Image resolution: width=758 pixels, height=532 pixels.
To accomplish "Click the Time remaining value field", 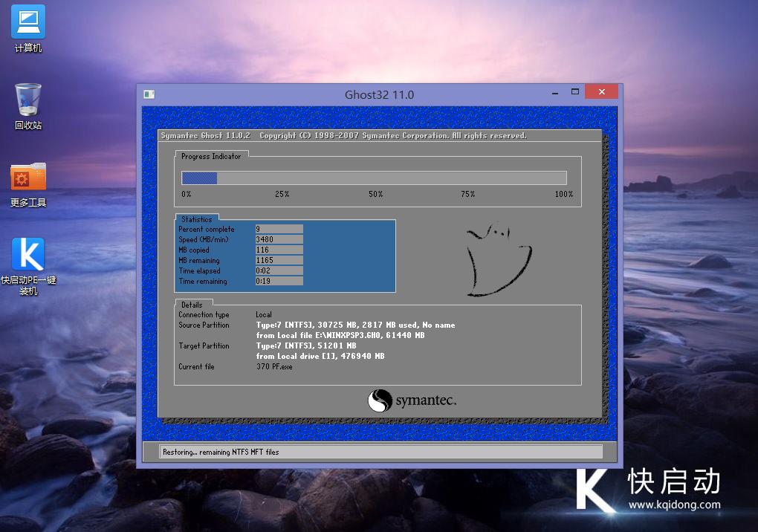I will [x=279, y=282].
